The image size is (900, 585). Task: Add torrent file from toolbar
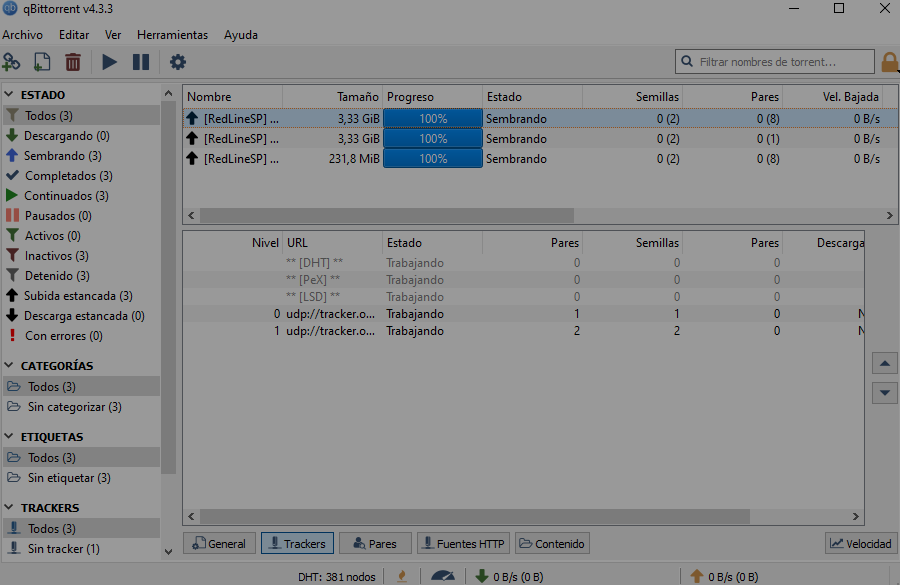(x=42, y=61)
